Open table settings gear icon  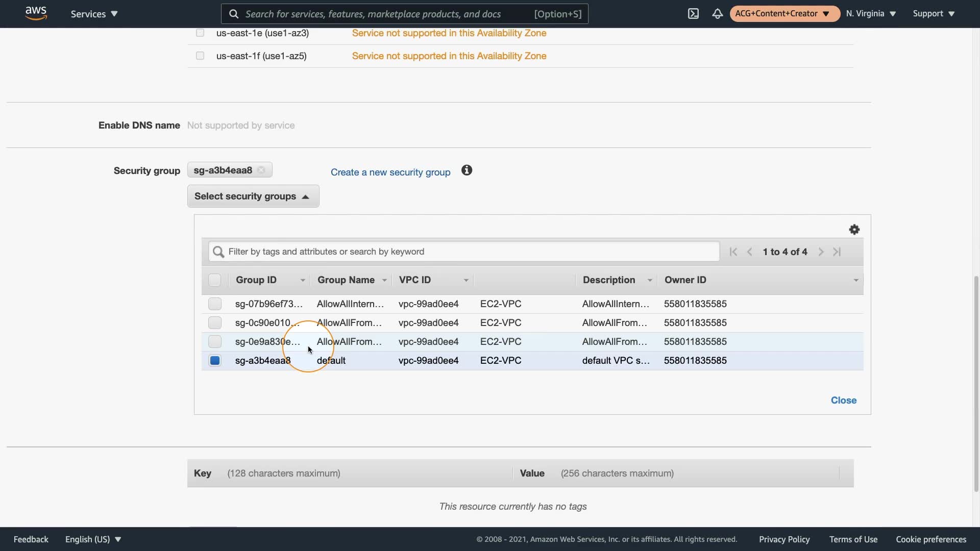point(854,230)
